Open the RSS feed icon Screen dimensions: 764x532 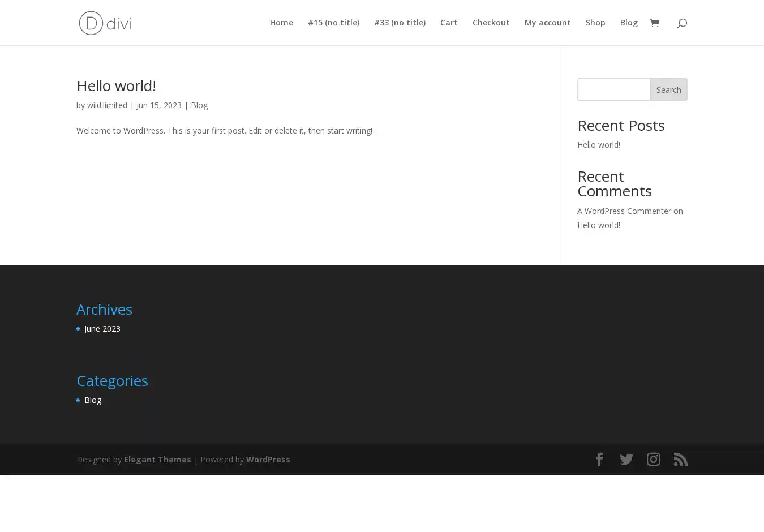tap(681, 460)
